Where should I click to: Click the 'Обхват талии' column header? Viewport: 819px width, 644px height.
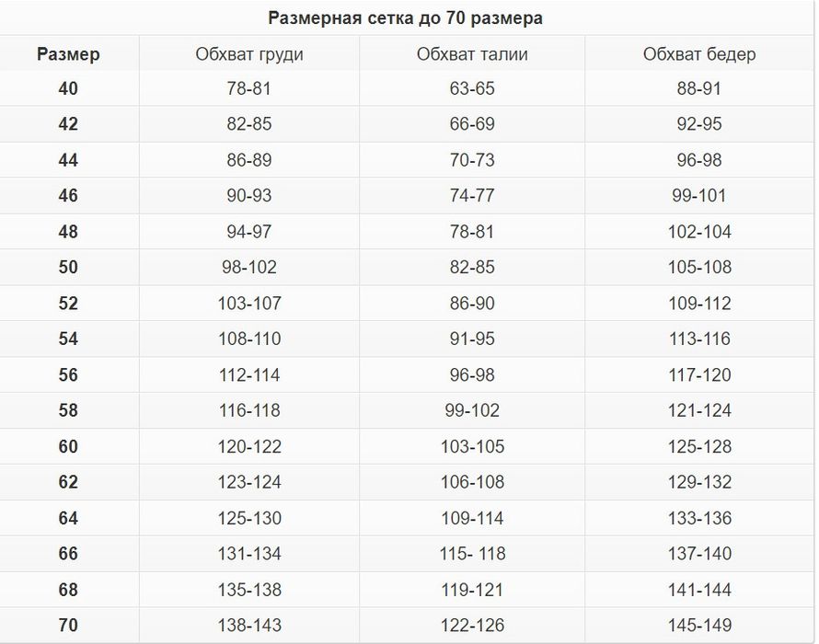(472, 54)
